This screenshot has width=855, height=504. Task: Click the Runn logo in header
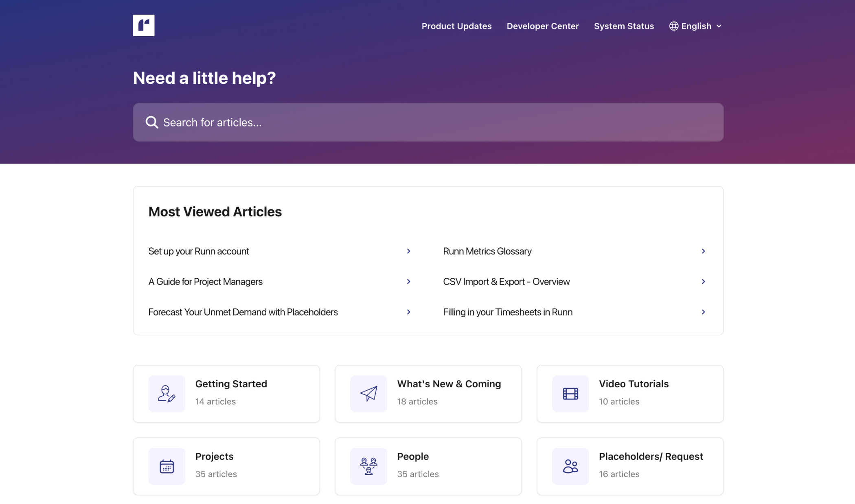coord(143,25)
